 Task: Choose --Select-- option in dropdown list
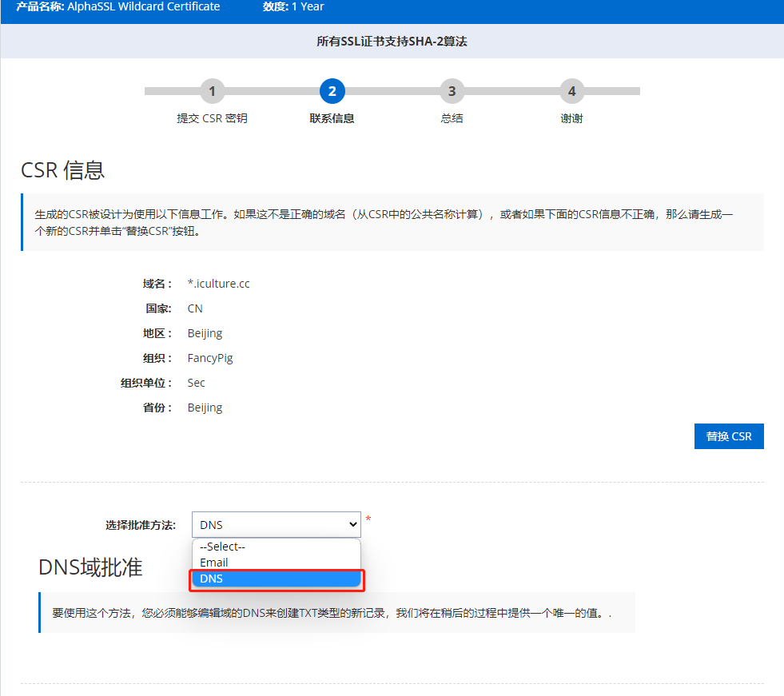276,547
